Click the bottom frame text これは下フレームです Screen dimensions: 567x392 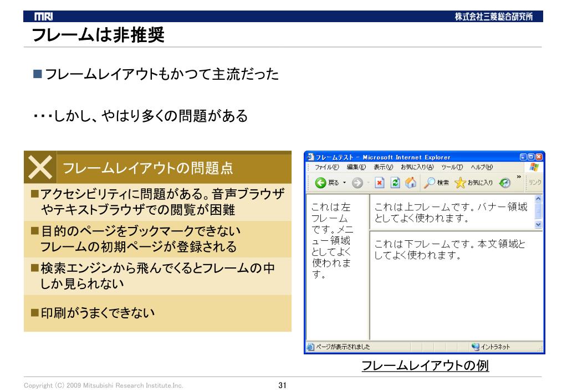pyautogui.click(x=450, y=249)
